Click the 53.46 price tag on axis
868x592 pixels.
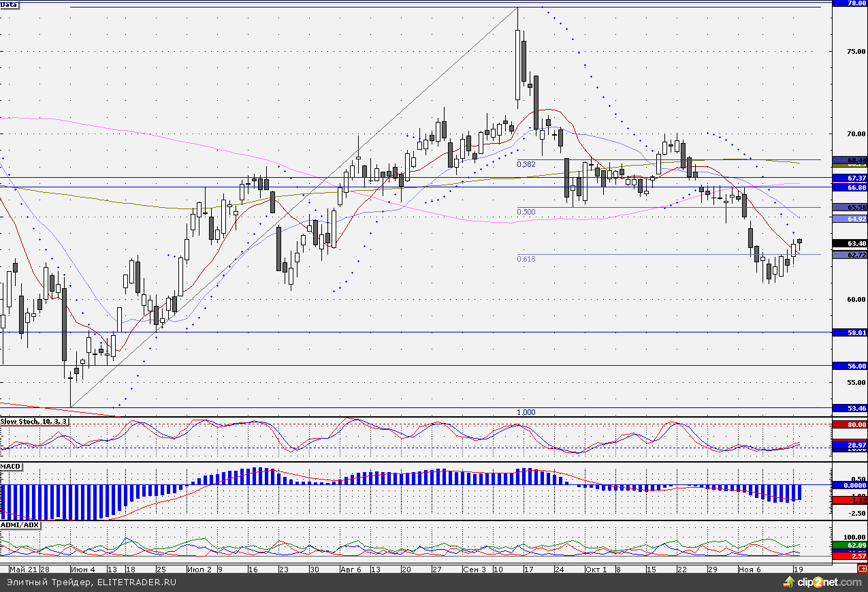850,408
